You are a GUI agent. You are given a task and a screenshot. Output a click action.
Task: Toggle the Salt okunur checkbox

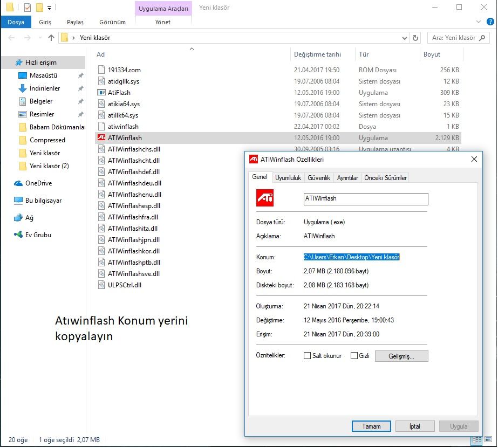tap(307, 356)
